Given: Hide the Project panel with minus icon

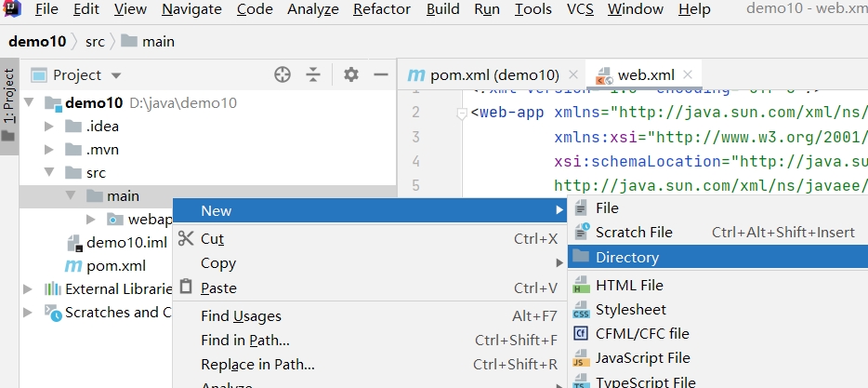Looking at the screenshot, I should coord(380,74).
